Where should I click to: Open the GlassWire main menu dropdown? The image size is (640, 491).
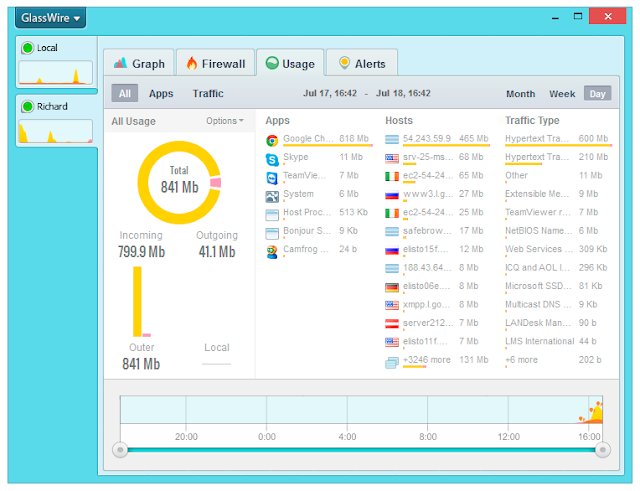click(51, 18)
